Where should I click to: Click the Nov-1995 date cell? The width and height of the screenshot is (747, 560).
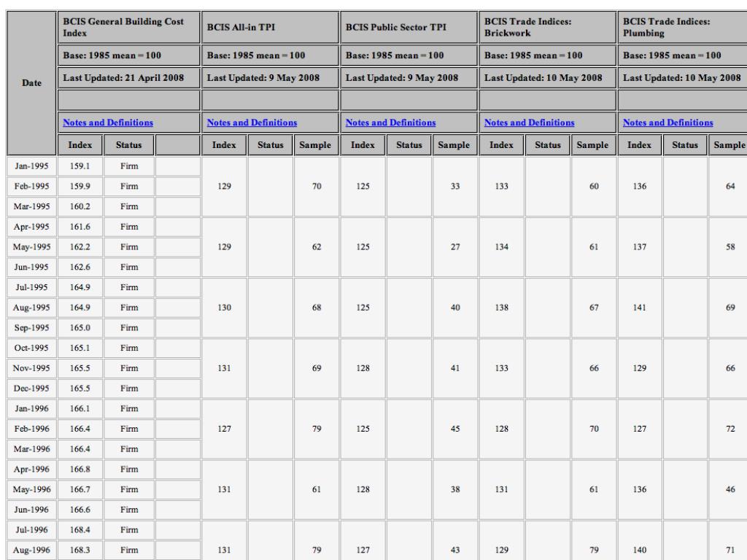pyautogui.click(x=31, y=368)
